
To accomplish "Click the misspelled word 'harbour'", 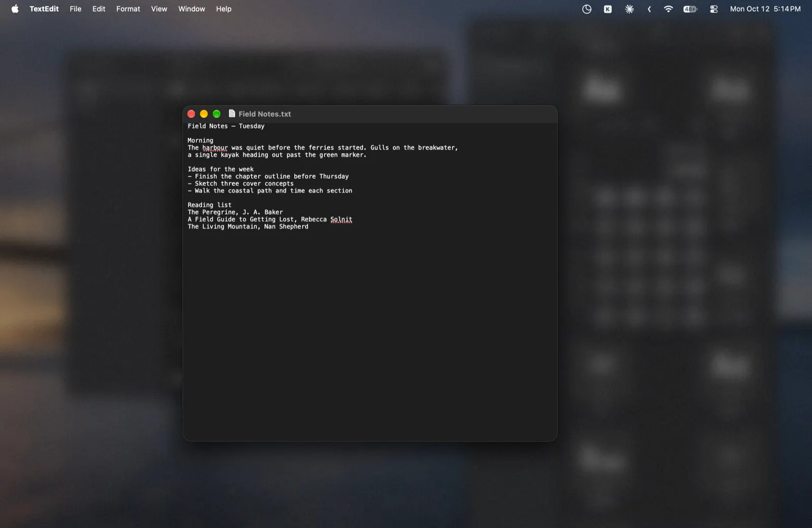I will click(x=215, y=148).
